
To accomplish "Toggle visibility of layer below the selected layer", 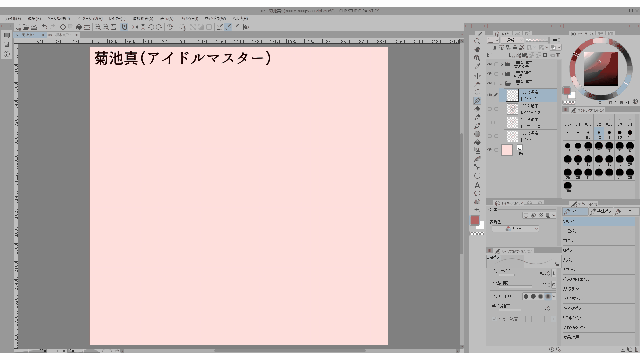I will click(x=489, y=109).
